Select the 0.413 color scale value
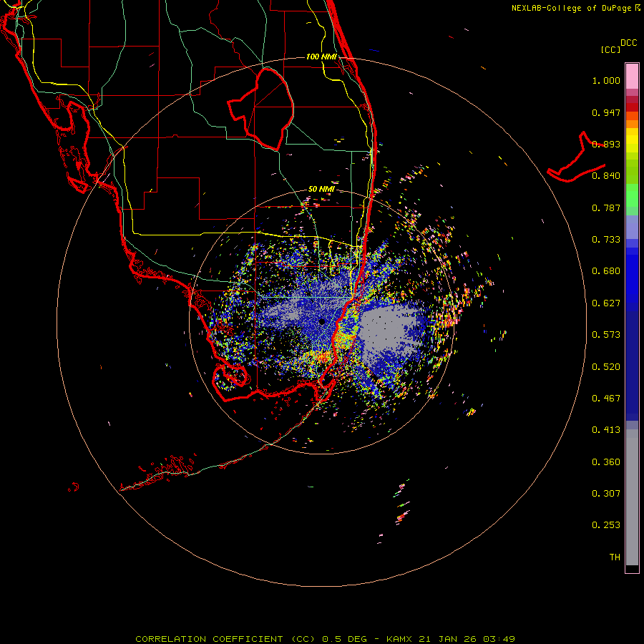 [x=606, y=430]
